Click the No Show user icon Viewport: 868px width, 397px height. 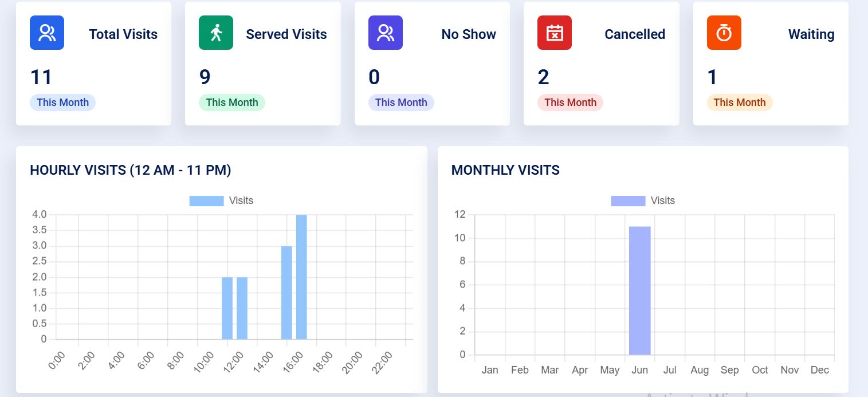[x=386, y=33]
